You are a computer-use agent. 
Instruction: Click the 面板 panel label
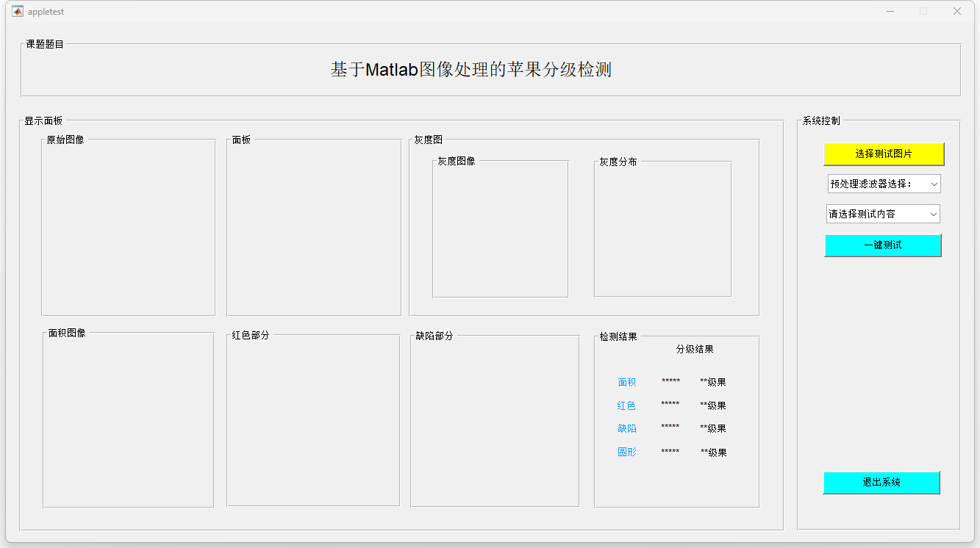point(241,140)
